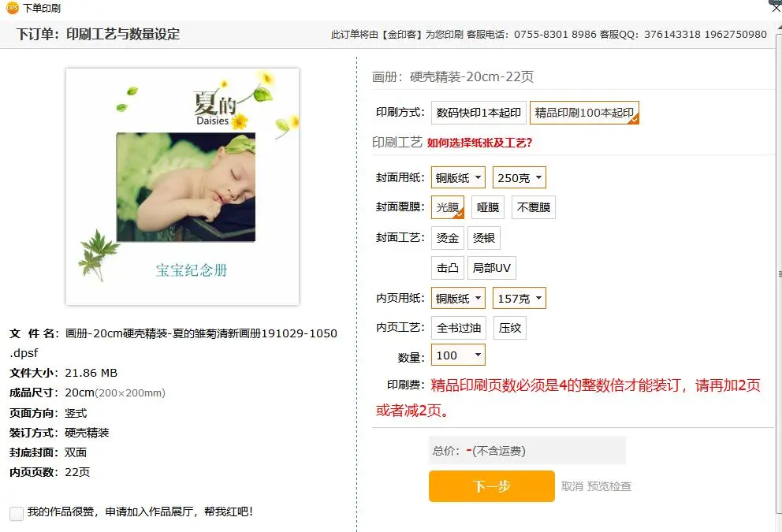The height and width of the screenshot is (532, 782).
Task: Select 精品印刷100本起印 printing method
Action: (584, 113)
